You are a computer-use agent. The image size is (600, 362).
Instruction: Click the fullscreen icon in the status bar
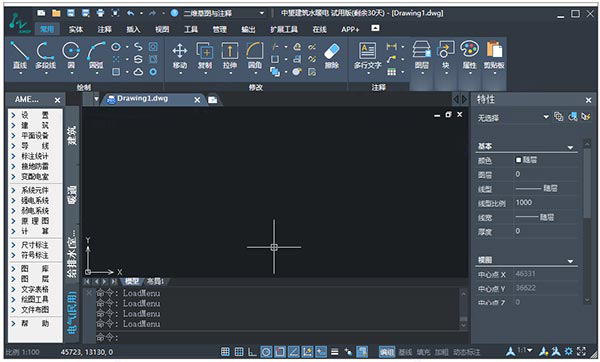click(x=581, y=351)
